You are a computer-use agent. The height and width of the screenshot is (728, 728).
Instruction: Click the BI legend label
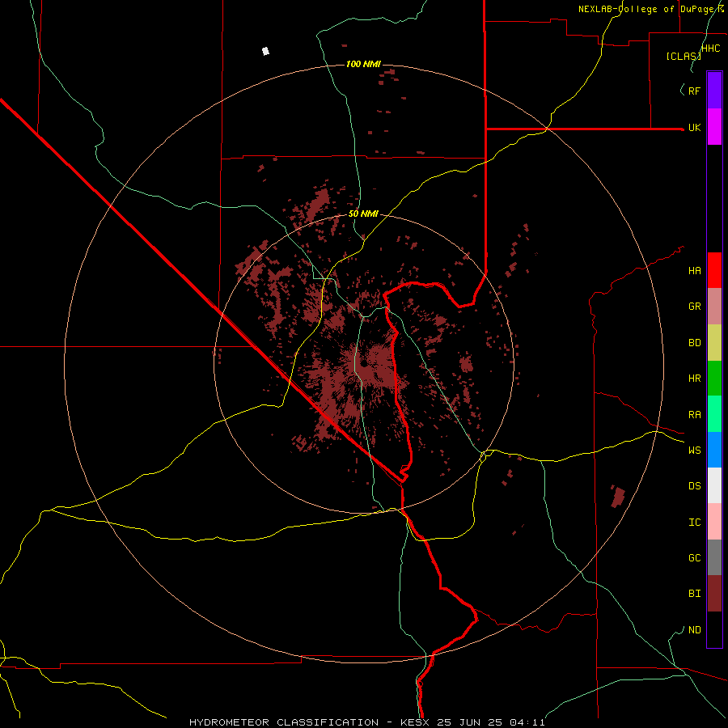[x=695, y=594]
